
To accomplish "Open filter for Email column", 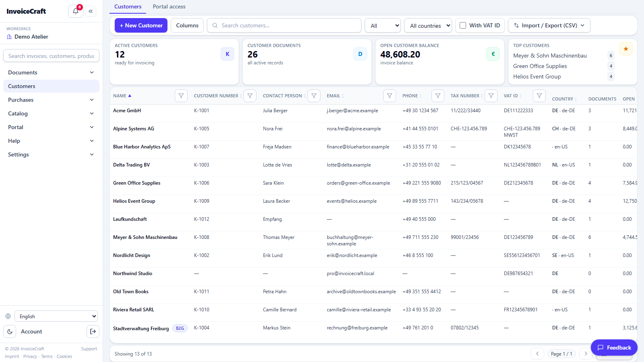I will pos(390,96).
